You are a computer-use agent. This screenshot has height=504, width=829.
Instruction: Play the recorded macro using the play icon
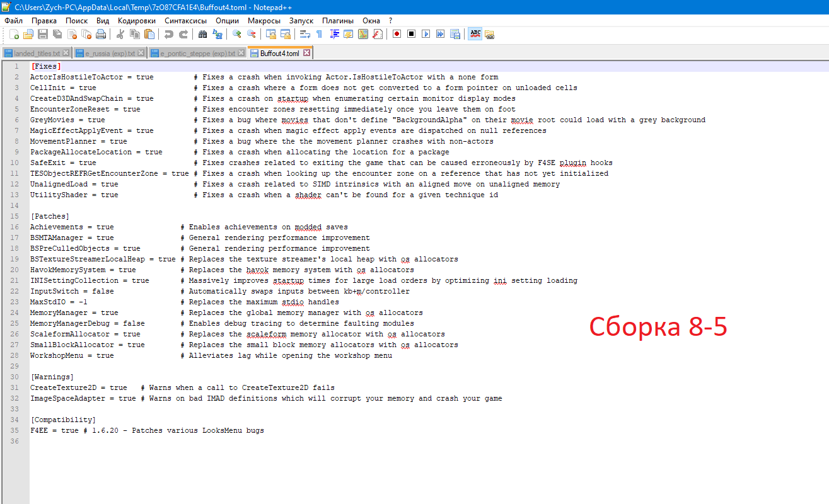[x=426, y=34]
